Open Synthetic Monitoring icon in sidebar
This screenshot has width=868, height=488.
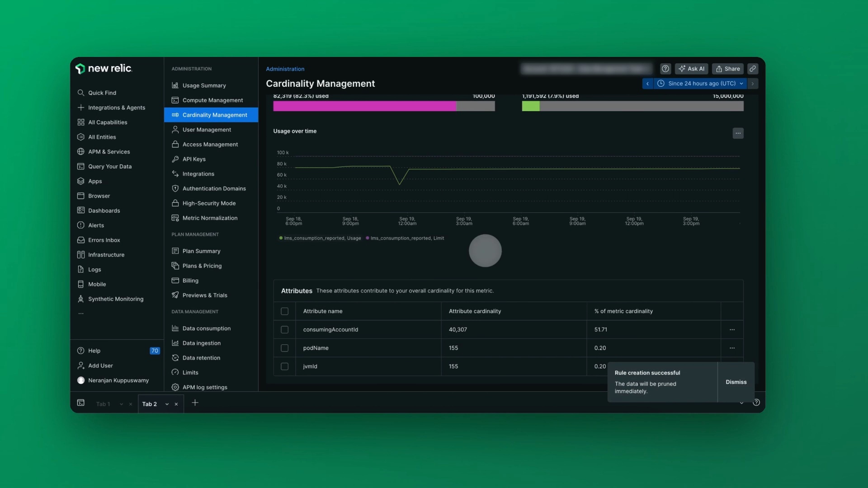point(81,299)
